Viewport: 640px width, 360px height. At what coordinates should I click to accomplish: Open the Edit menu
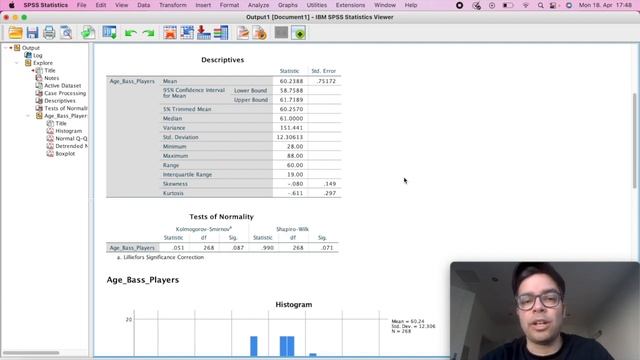(x=101, y=5)
